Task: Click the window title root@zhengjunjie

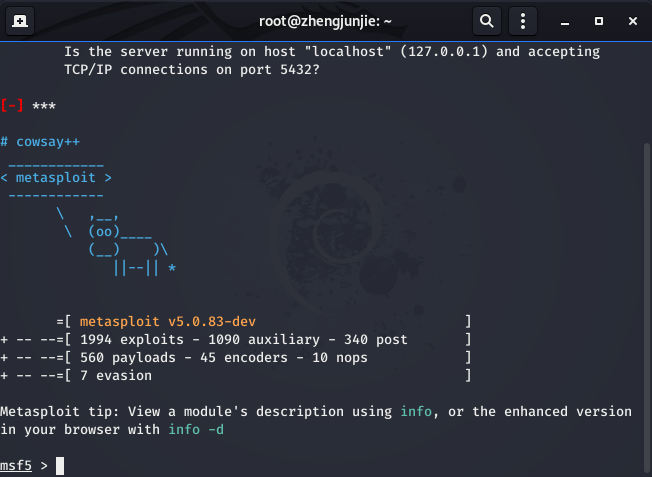Action: [x=325, y=21]
